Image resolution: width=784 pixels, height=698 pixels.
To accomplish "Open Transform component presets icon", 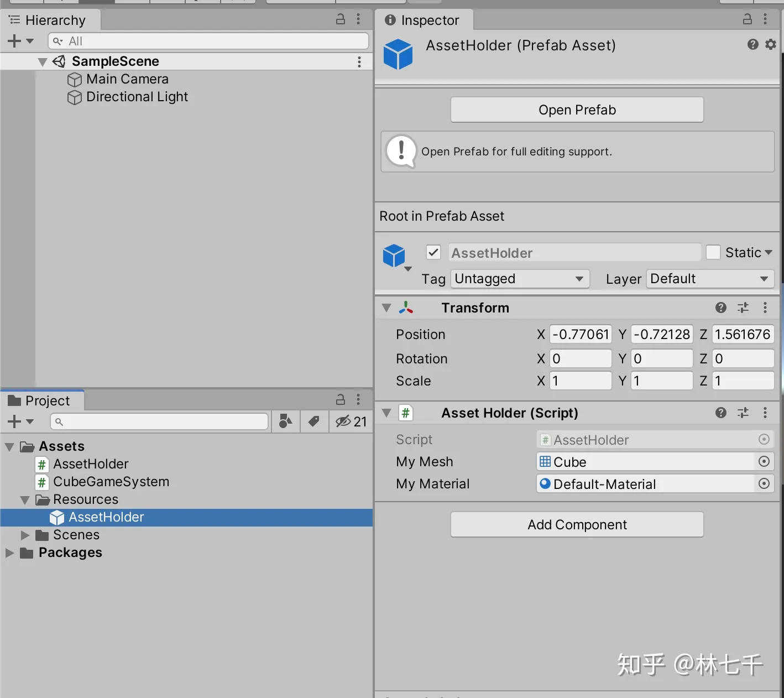I will click(743, 308).
